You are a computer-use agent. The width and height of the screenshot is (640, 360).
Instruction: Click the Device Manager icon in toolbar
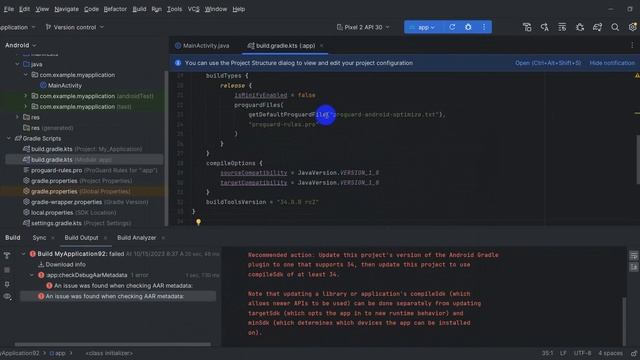tap(527, 27)
